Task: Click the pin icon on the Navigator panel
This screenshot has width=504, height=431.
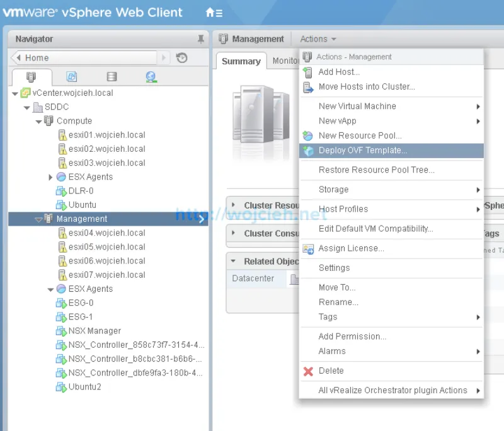Action: coord(201,38)
